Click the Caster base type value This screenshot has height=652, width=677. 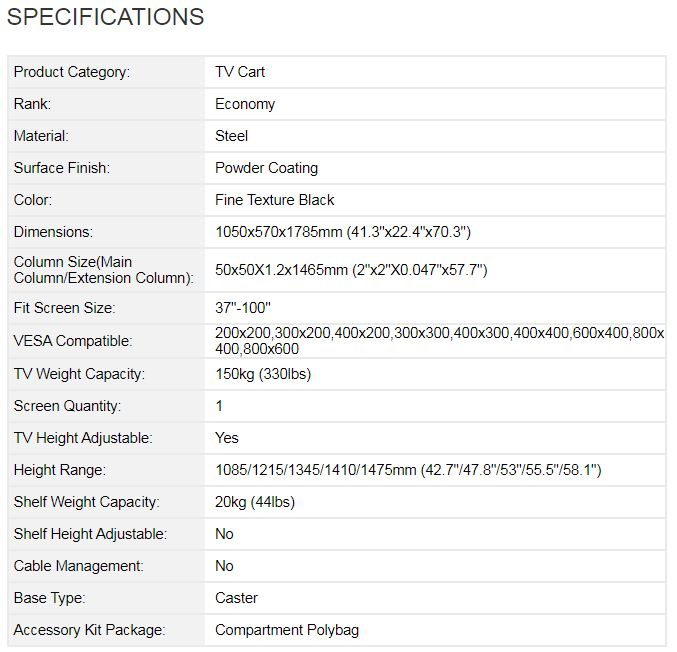point(236,598)
